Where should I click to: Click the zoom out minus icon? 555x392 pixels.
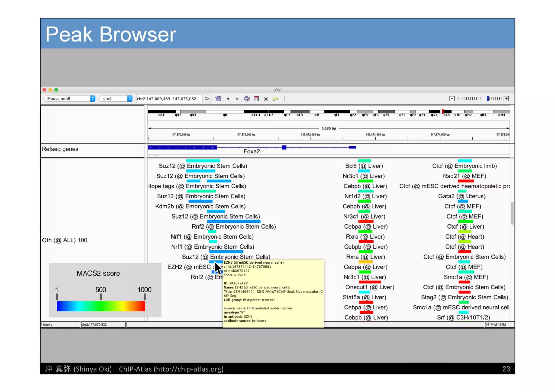(x=452, y=99)
